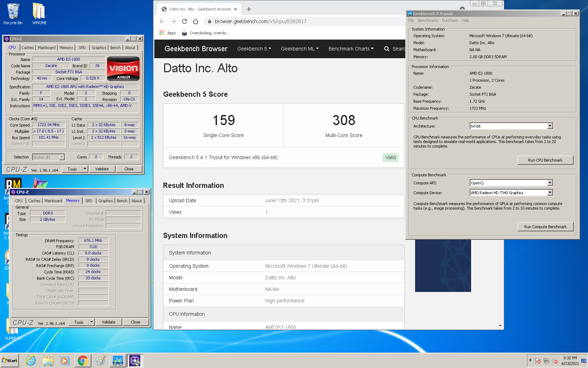Open the Overclocking bookmark
Image resolution: width=588 pixels, height=368 pixels.
[x=205, y=33]
